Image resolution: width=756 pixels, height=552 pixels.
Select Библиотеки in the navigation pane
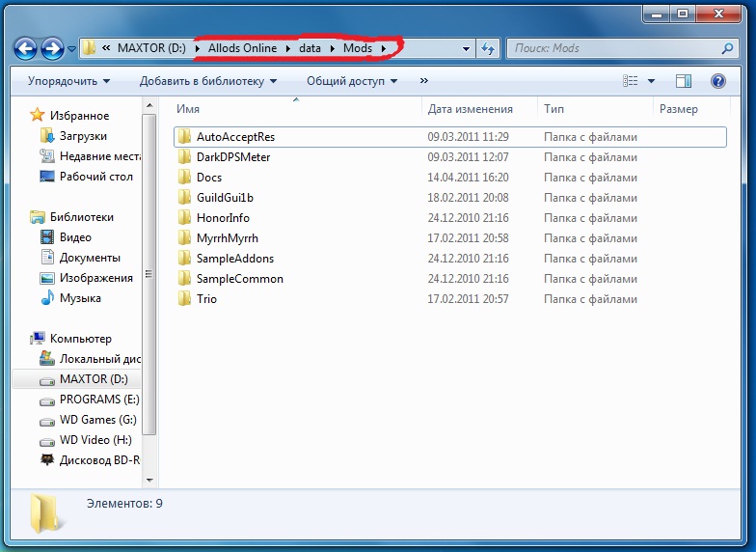[71, 217]
